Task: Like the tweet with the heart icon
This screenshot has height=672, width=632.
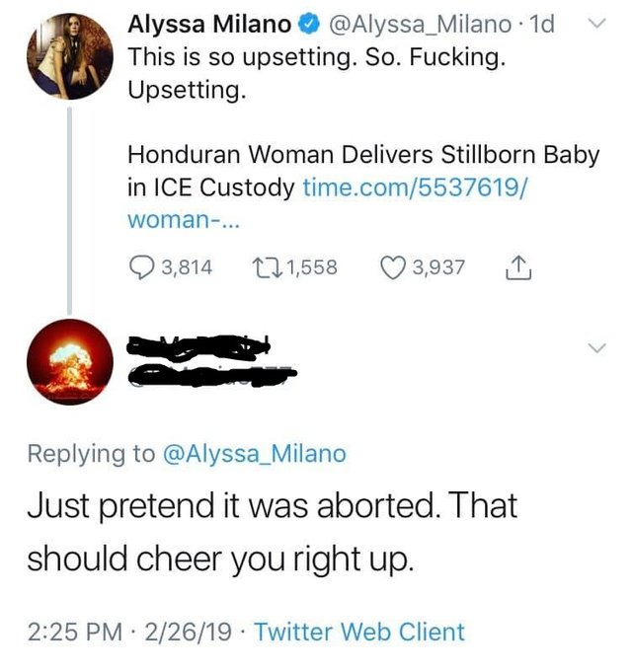Action: click(x=394, y=268)
